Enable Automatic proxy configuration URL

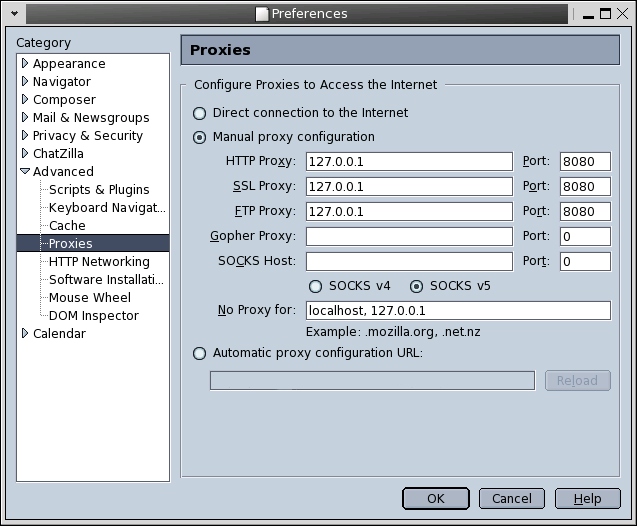(200, 353)
